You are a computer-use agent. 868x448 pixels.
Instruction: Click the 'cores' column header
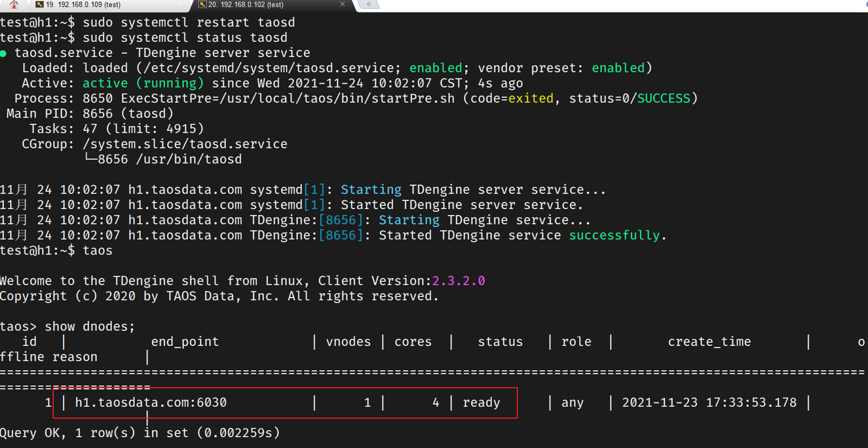coord(413,342)
